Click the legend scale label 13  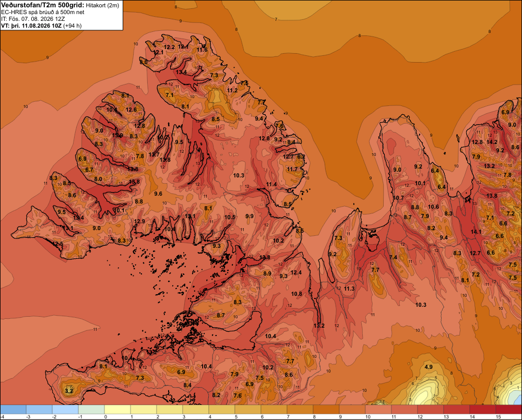coord(446,417)
